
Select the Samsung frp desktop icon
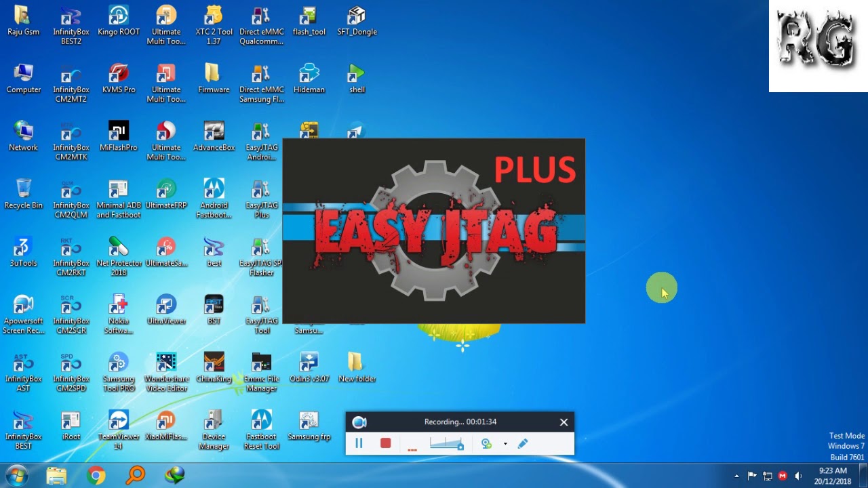pyautogui.click(x=309, y=425)
